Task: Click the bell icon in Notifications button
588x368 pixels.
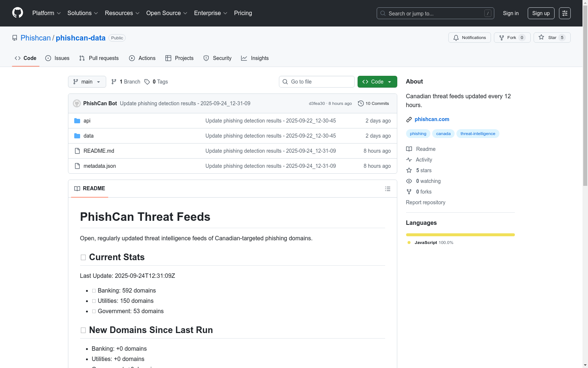Action: (x=456, y=38)
